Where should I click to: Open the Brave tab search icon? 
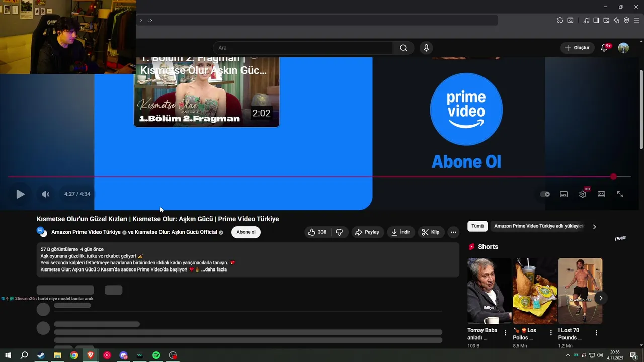tap(570, 20)
